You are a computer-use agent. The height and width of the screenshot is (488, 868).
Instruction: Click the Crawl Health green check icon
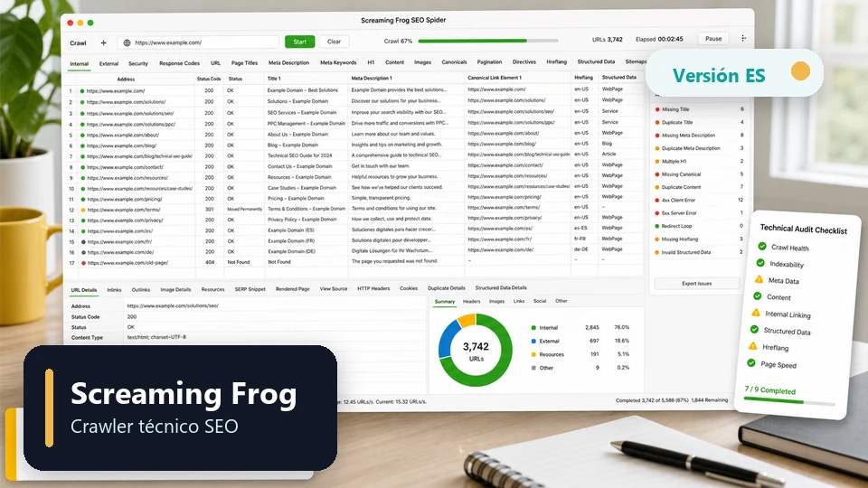tap(762, 246)
